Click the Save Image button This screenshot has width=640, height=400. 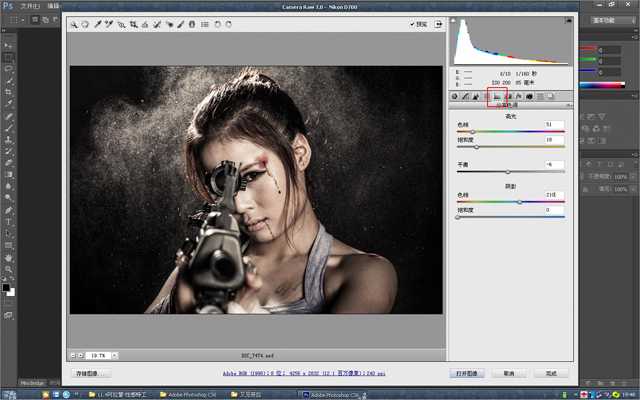90,373
